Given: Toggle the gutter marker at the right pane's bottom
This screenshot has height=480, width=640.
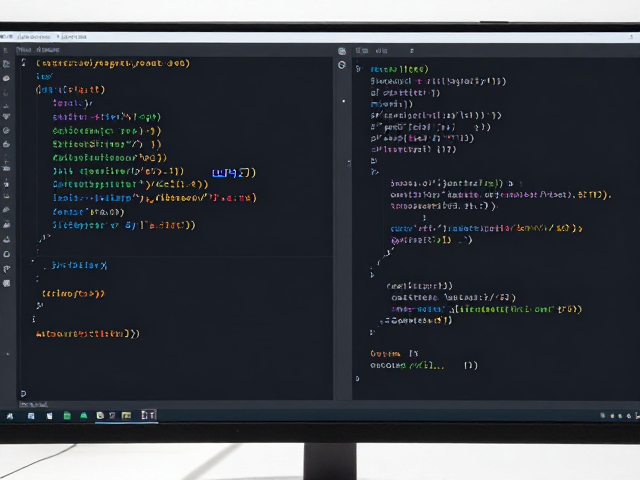Looking at the screenshot, I should coord(358,378).
